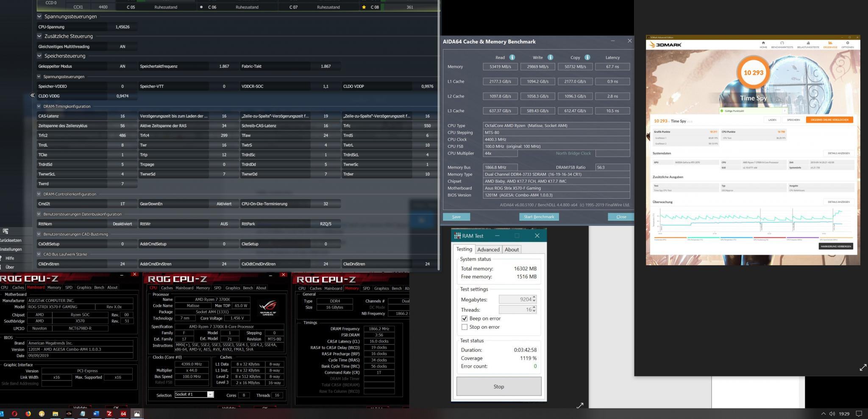Open the Photos app taskbar icon
Image resolution: width=868 pixels, height=419 pixels.
pyautogui.click(x=137, y=413)
